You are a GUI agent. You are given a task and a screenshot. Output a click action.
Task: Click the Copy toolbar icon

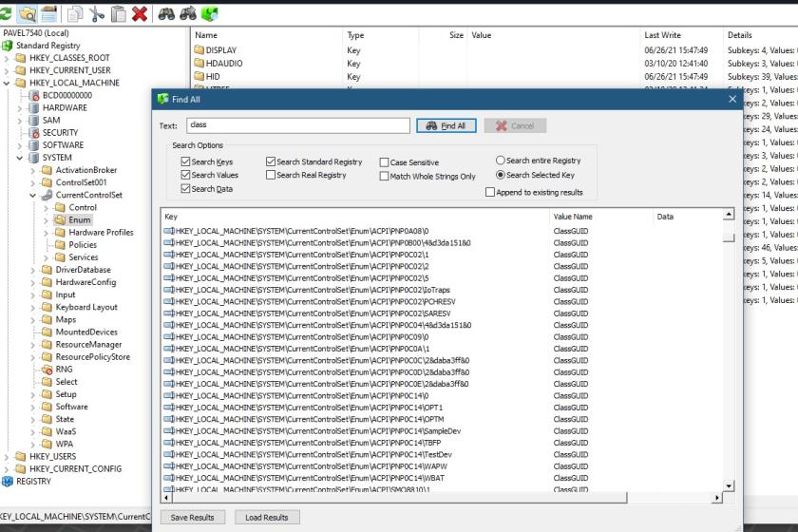click(x=75, y=13)
